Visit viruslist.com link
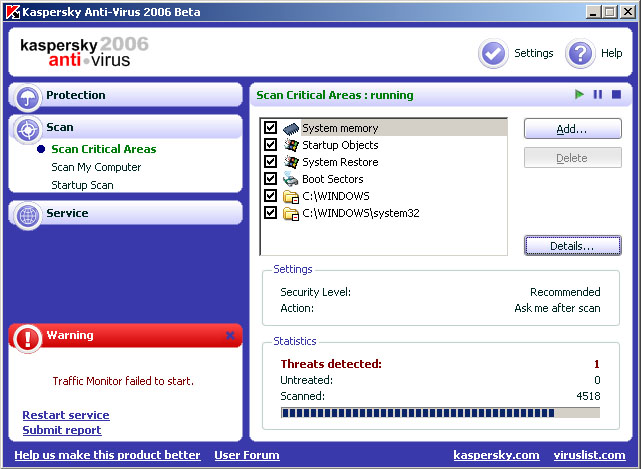 click(x=589, y=455)
